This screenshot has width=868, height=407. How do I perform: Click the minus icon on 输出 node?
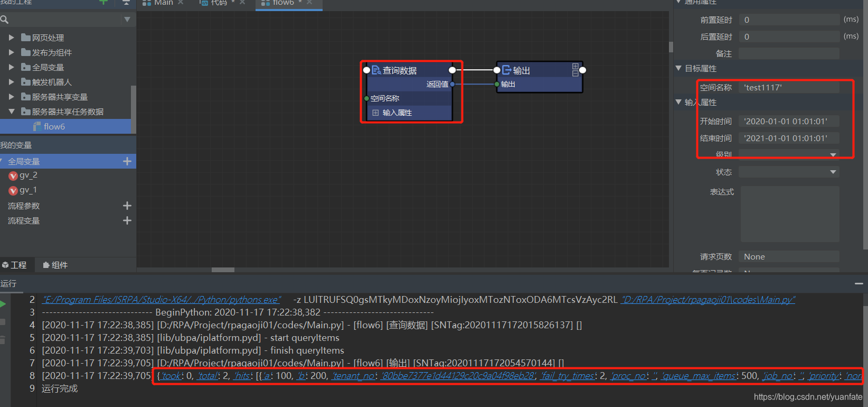(x=575, y=73)
